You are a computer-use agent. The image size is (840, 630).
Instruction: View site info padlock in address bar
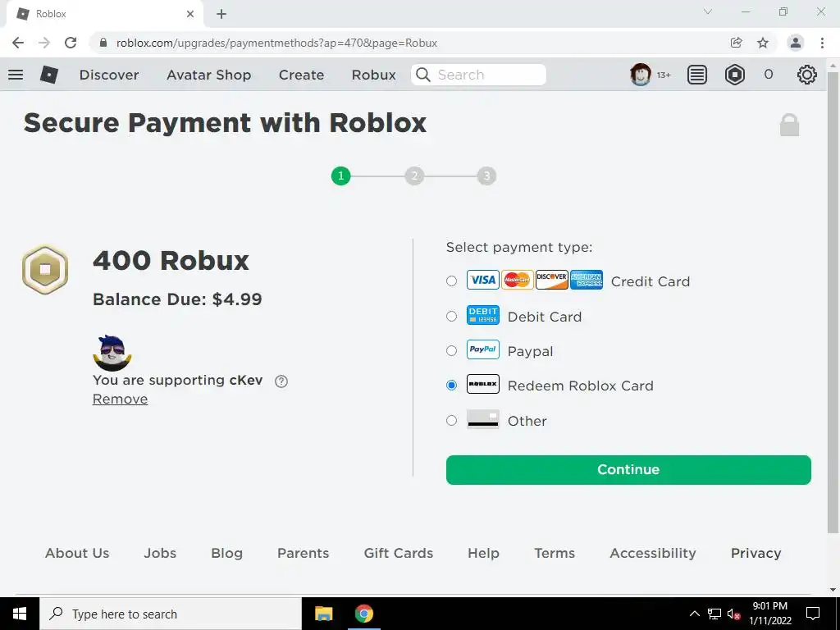[104, 43]
